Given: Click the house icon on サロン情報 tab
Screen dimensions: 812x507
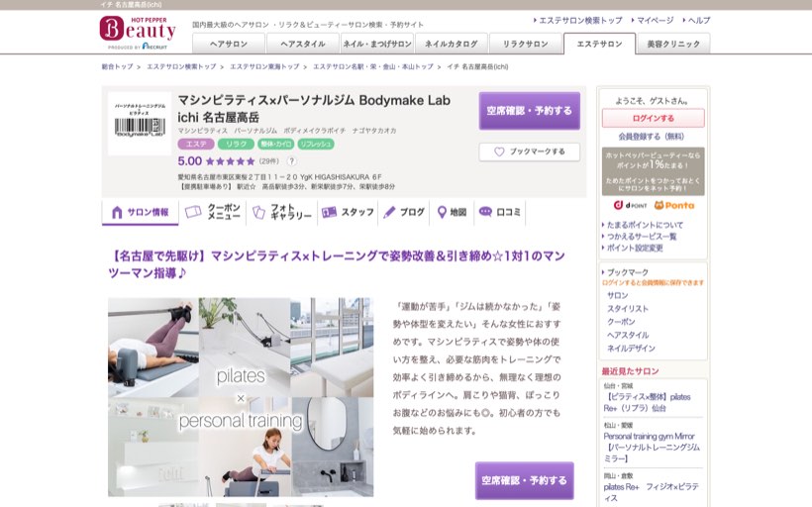Looking at the screenshot, I should click(117, 212).
